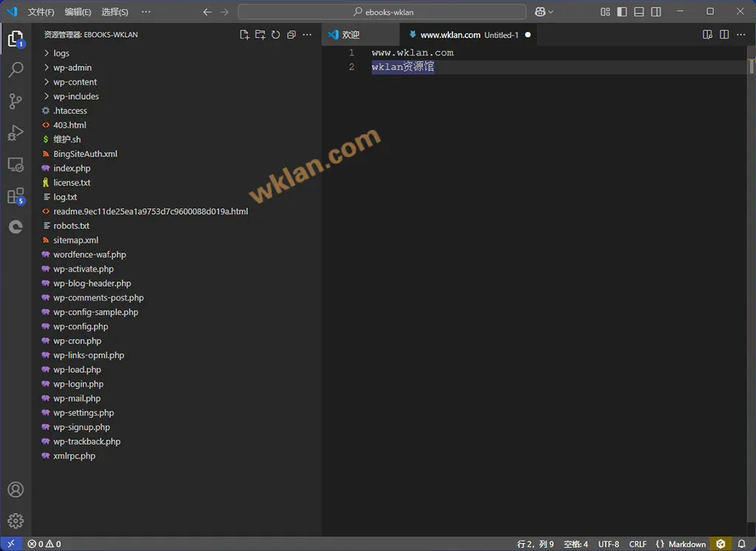Open the Extensions view
This screenshot has height=551, width=756.
16,196
